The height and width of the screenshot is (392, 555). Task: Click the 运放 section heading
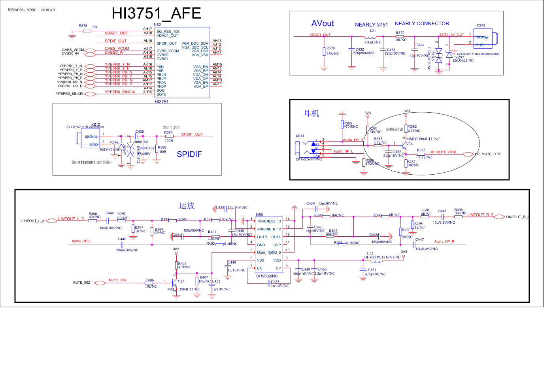[x=187, y=205]
